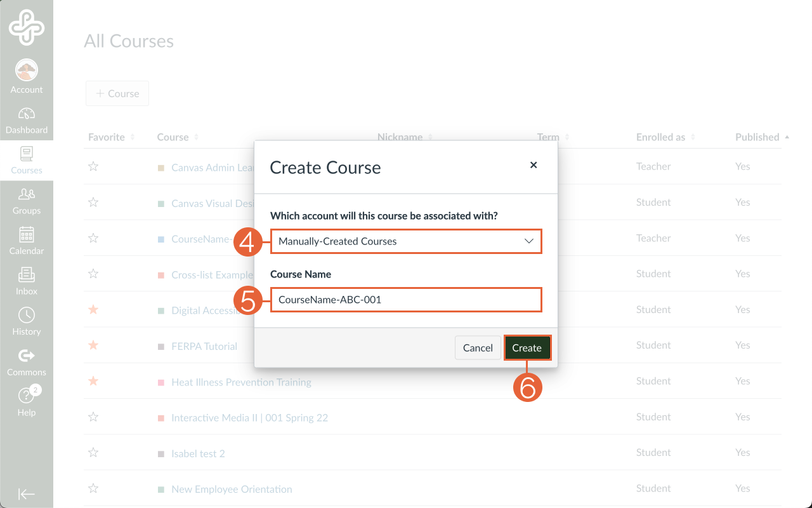Open Help in the sidebar

27,402
